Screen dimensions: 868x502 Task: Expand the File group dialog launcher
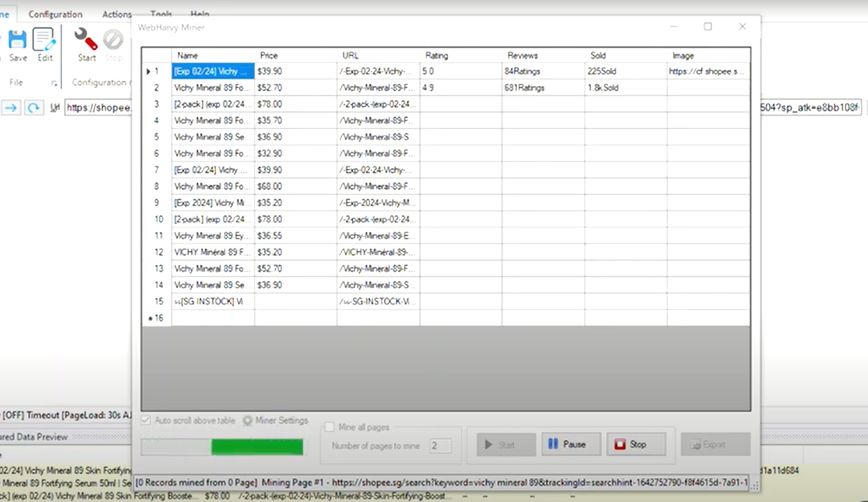[x=54, y=83]
